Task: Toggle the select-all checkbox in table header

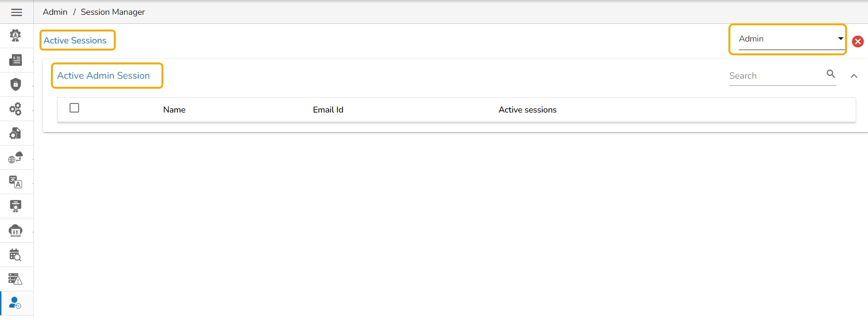Action: [x=74, y=108]
